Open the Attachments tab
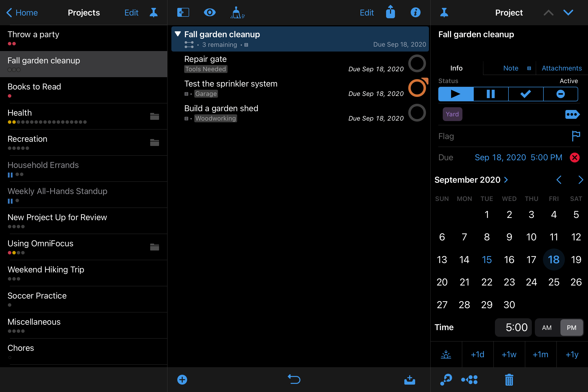Screen dimensions: 588x392 562,68
